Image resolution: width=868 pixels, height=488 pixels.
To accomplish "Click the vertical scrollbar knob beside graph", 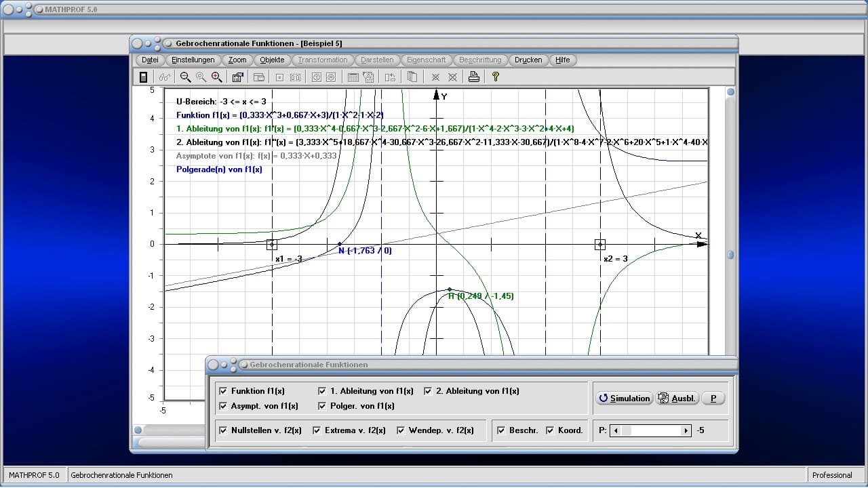I will click(730, 255).
